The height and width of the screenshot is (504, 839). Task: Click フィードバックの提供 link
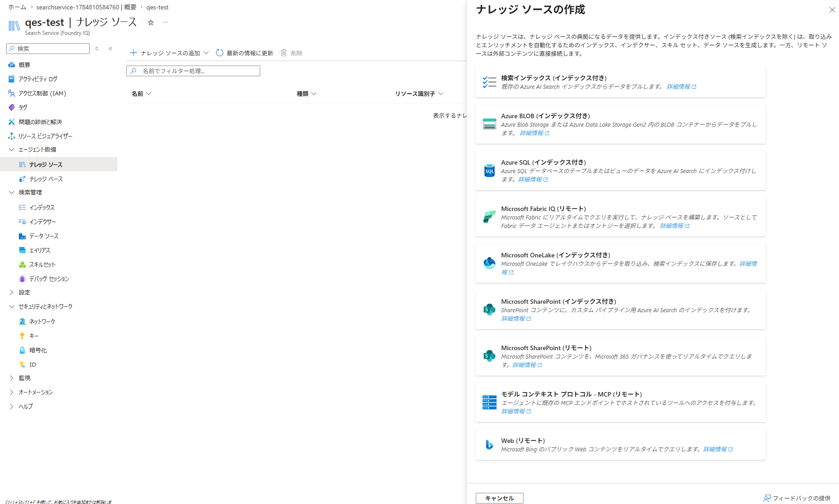click(797, 498)
